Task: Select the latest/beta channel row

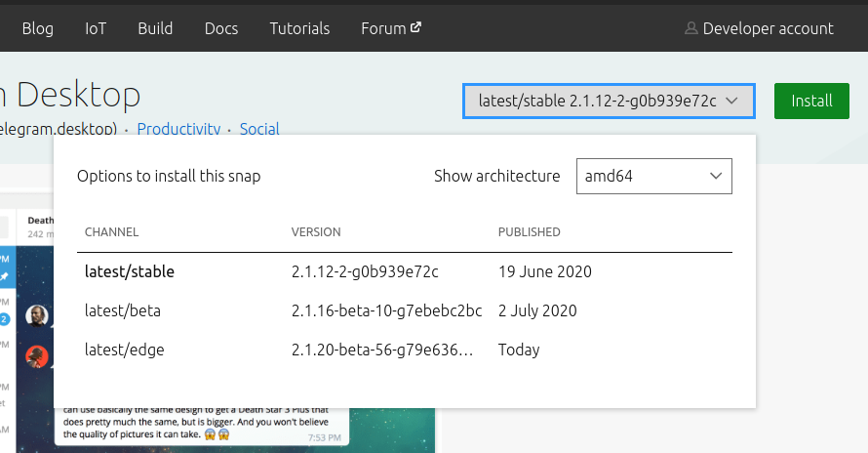Action: coord(405,310)
